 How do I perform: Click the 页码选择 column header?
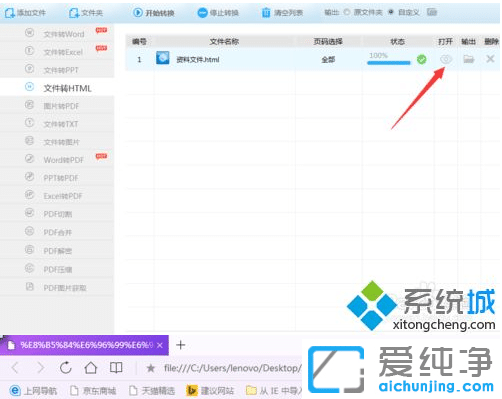tap(328, 41)
